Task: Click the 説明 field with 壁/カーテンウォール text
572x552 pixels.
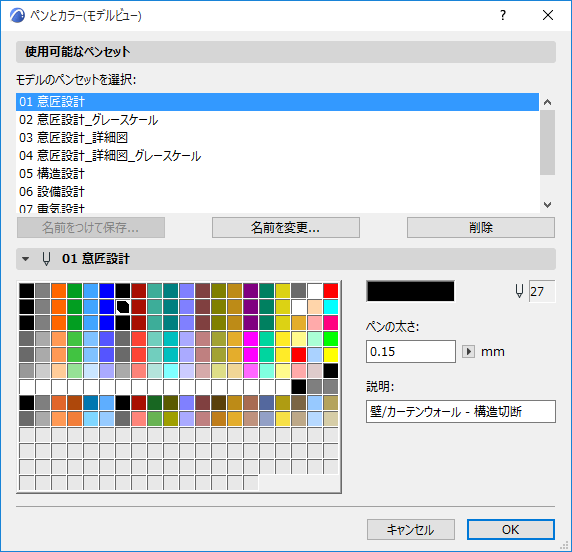Action: pyautogui.click(x=461, y=412)
